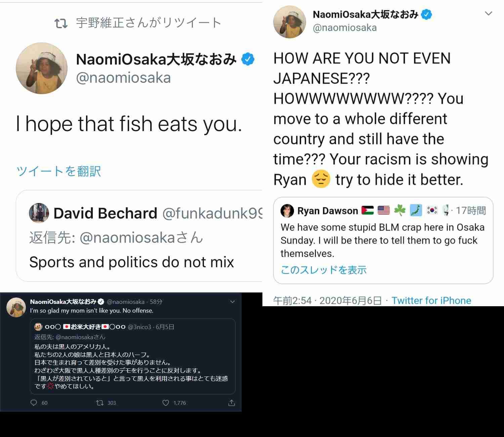Open the このスレッドを表示 thread link
This screenshot has width=504, height=437.
coord(324,270)
